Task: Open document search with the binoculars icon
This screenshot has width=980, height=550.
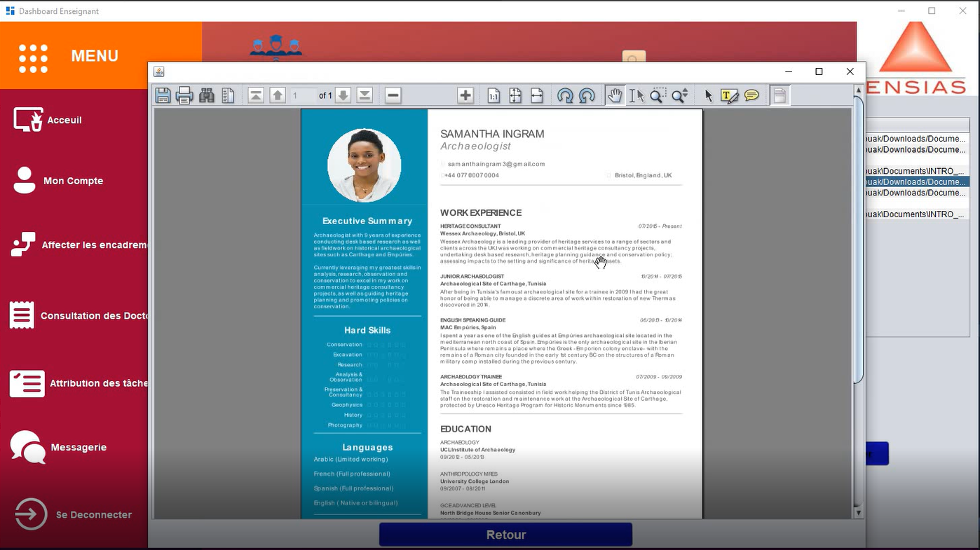Action: [x=207, y=96]
